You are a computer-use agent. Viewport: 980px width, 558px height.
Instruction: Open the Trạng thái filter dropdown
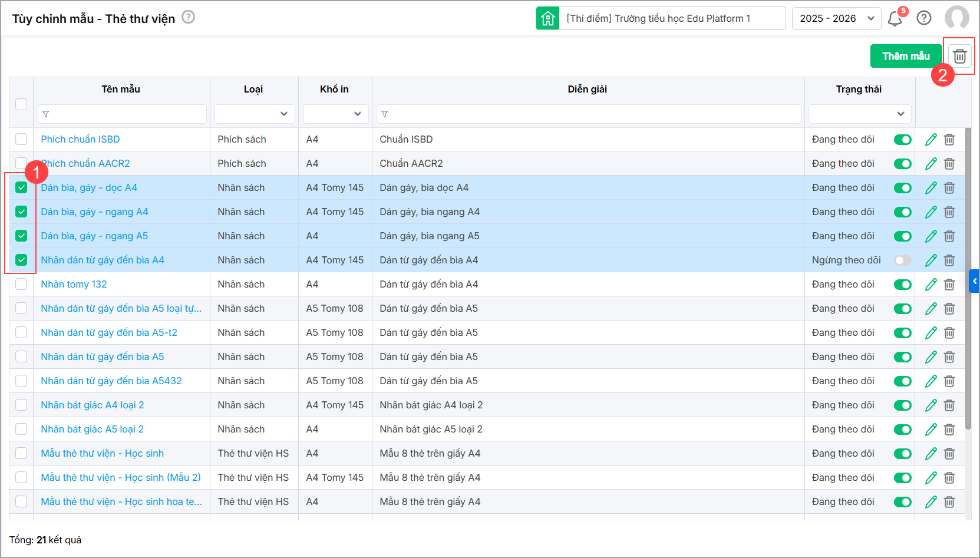pyautogui.click(x=859, y=114)
